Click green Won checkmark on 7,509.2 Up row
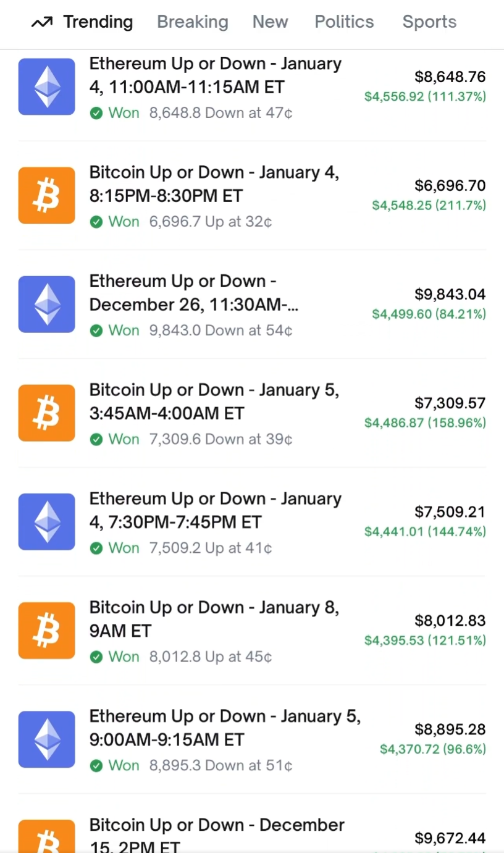 96,548
